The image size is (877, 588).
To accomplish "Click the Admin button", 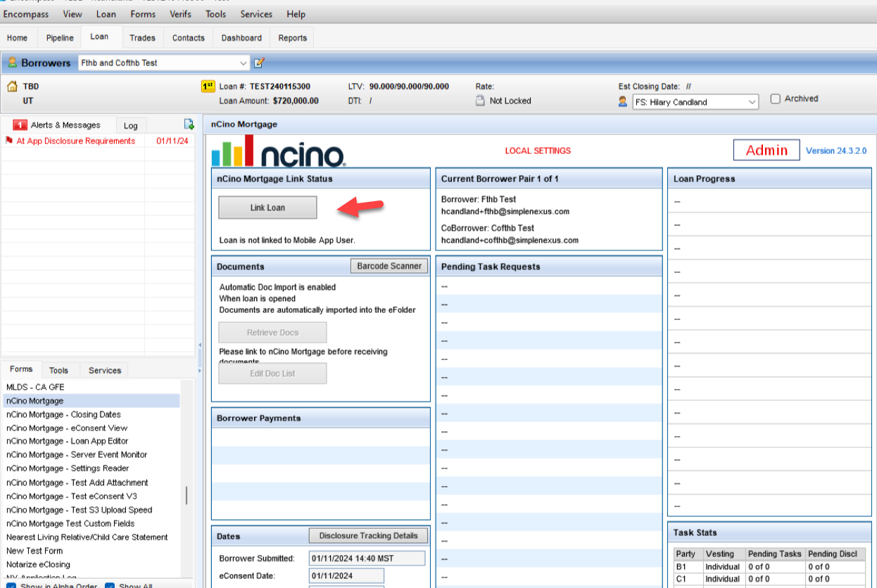I will click(x=766, y=151).
